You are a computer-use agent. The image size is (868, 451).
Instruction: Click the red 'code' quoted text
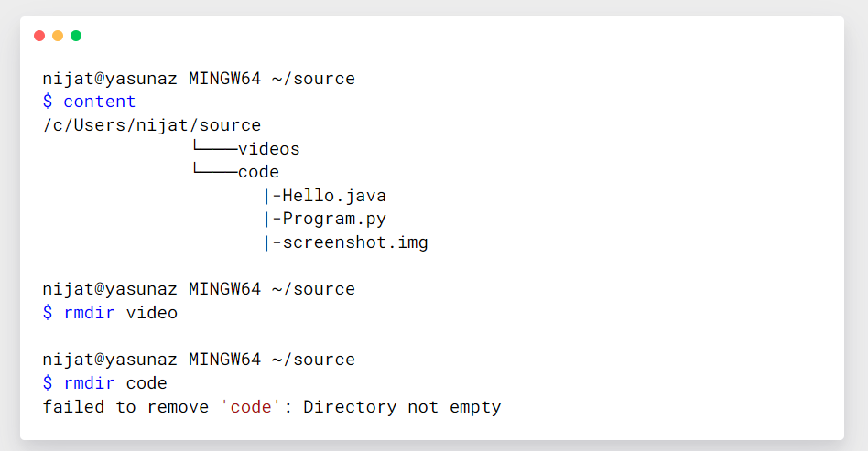tap(251, 407)
